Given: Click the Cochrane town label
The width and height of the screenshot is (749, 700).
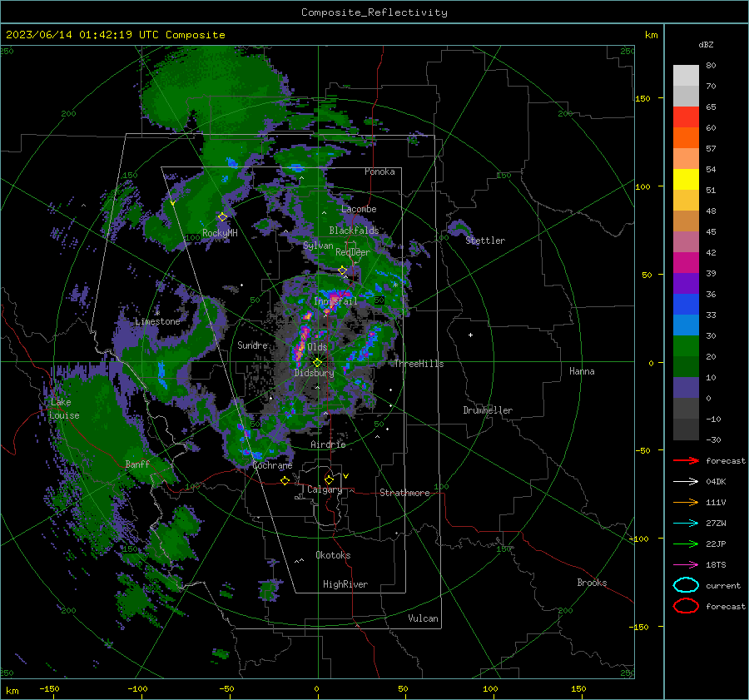Looking at the screenshot, I should 272,465.
